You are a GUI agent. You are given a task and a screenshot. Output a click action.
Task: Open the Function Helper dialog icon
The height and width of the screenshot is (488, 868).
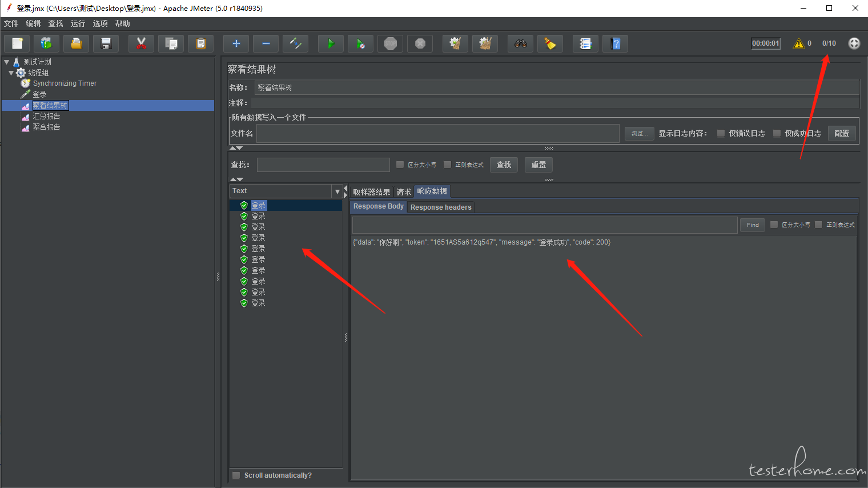pos(585,43)
